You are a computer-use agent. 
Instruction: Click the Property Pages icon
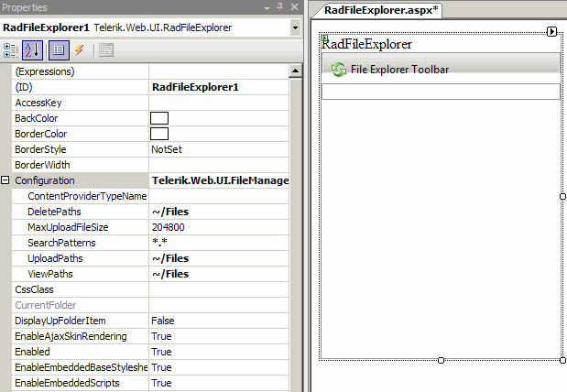pos(105,50)
